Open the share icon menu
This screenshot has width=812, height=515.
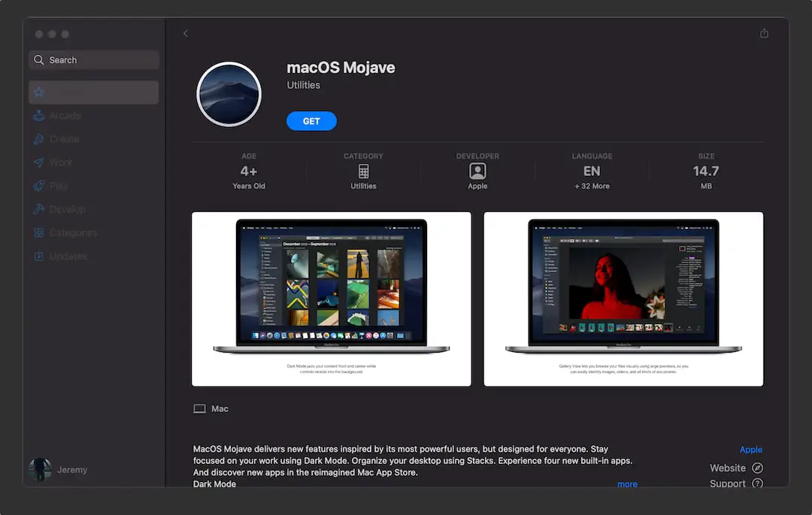tap(764, 33)
